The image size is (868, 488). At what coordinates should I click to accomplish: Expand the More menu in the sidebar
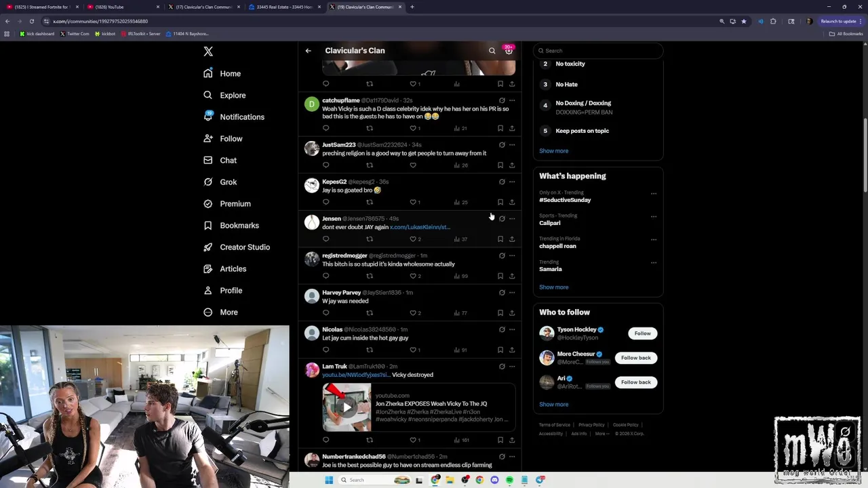coord(220,312)
